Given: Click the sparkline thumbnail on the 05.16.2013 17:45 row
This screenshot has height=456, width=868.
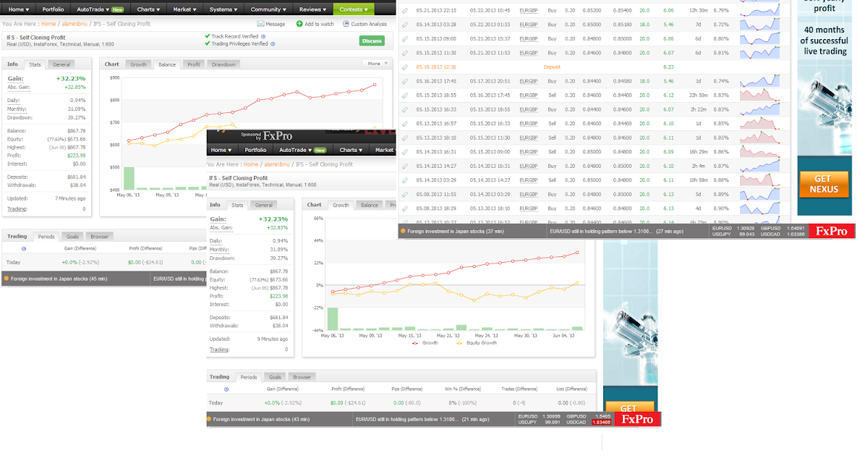Looking at the screenshot, I should (x=760, y=81).
